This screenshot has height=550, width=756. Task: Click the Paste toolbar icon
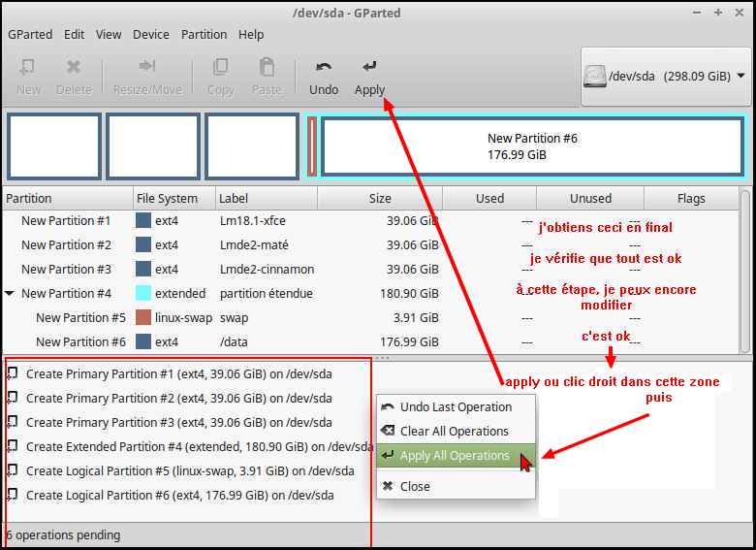[267, 68]
